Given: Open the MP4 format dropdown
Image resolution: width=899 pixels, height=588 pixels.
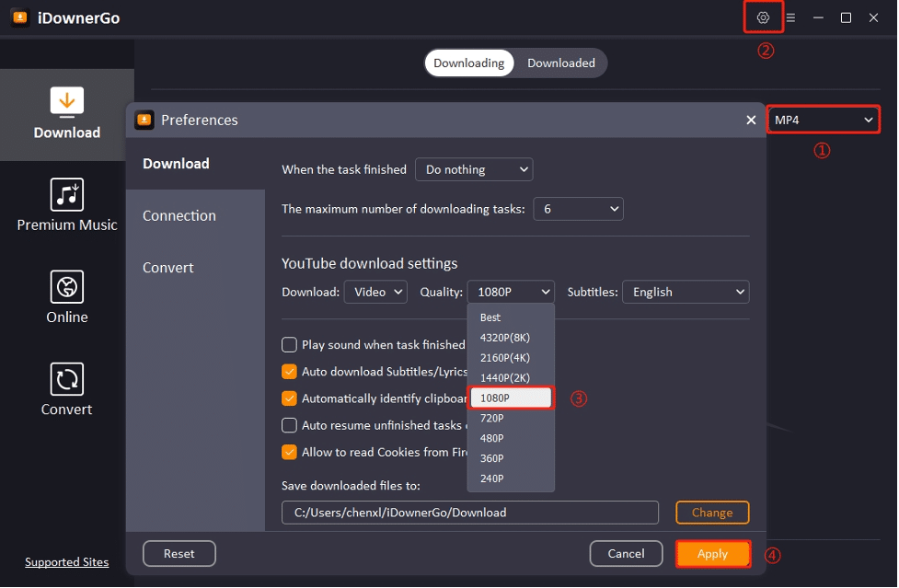Looking at the screenshot, I should [x=822, y=119].
